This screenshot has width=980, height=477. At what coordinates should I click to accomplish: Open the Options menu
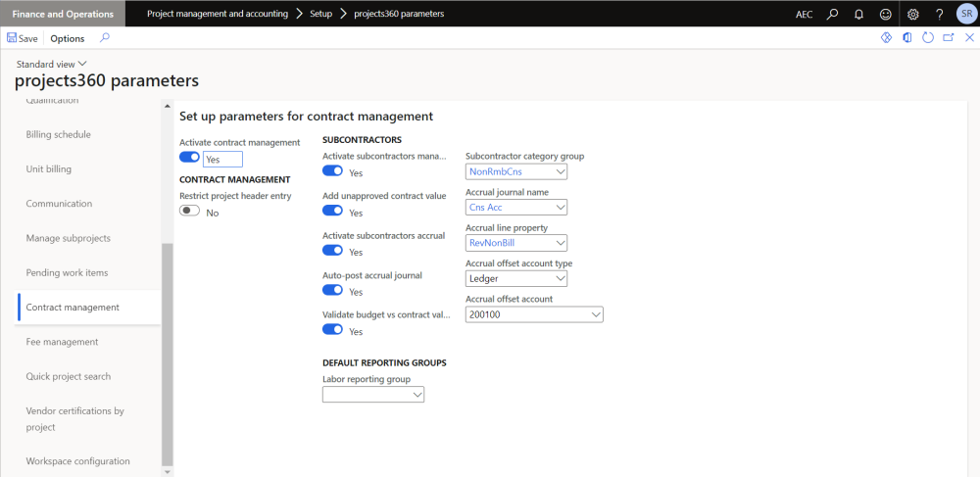68,38
